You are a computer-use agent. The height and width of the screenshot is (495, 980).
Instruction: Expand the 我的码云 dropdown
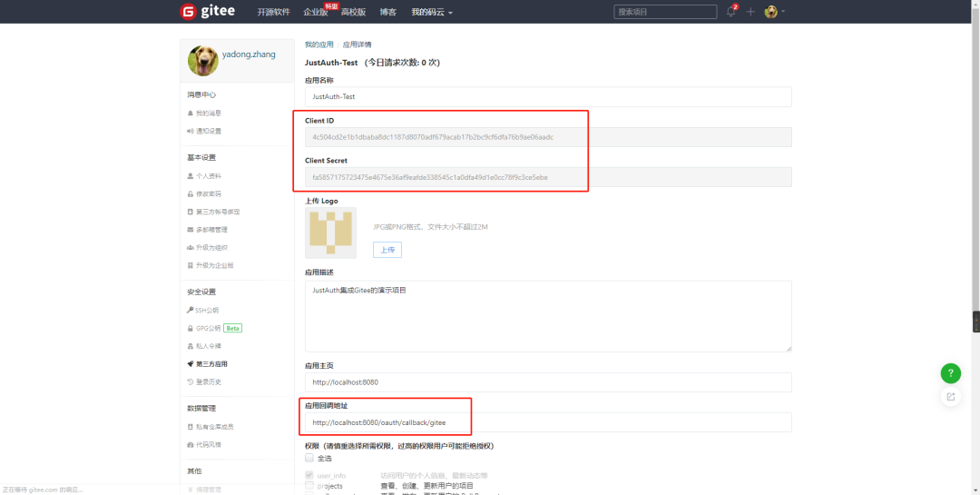click(x=432, y=13)
